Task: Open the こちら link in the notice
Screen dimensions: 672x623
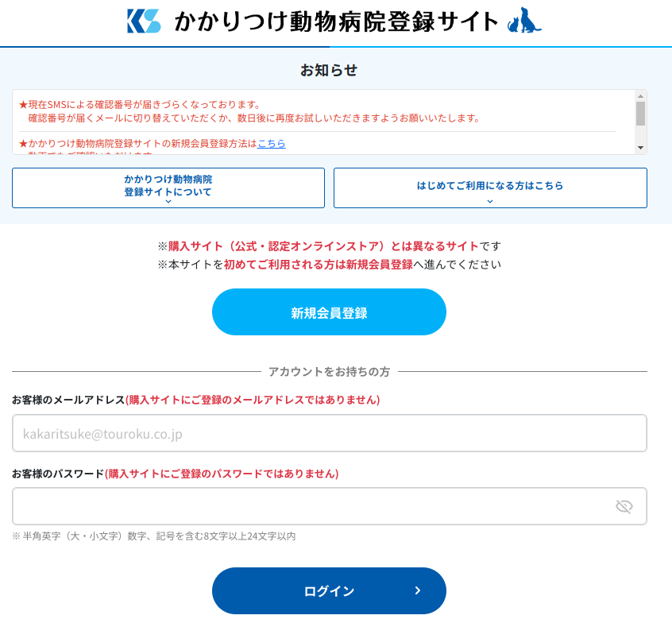Action: (x=271, y=144)
